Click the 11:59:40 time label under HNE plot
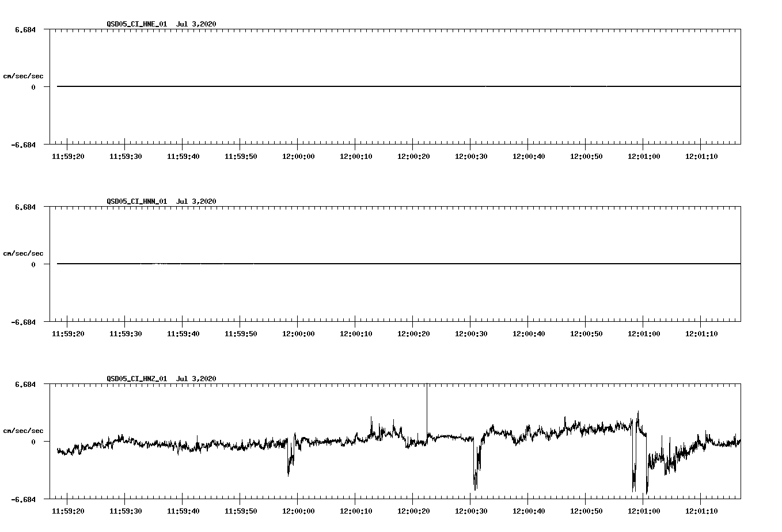This screenshot has width=782, height=532. 183,156
